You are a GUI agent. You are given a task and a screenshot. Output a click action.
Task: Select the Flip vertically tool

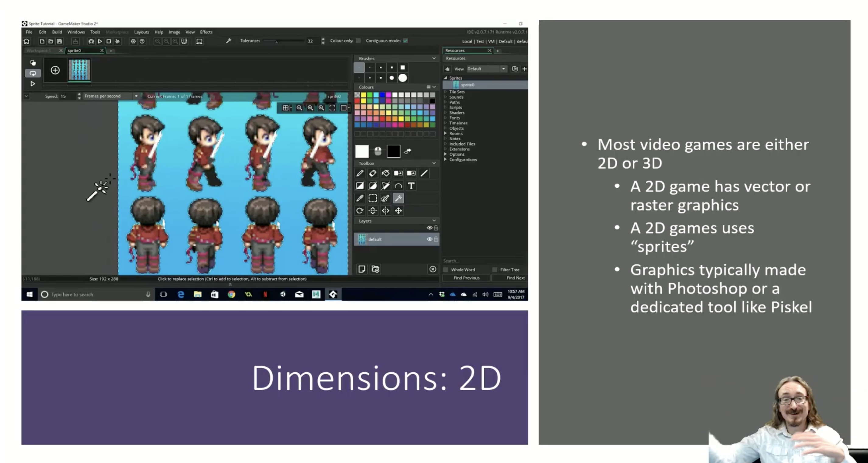[373, 211]
